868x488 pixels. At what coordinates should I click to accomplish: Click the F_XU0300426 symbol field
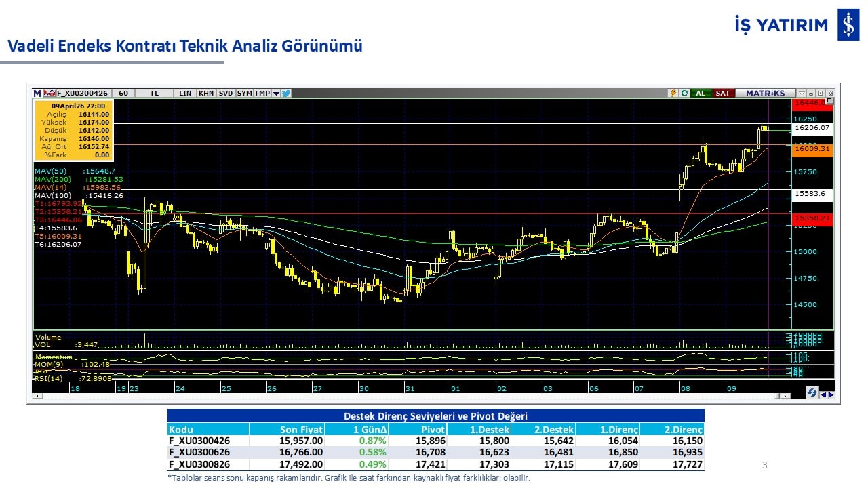(82, 94)
